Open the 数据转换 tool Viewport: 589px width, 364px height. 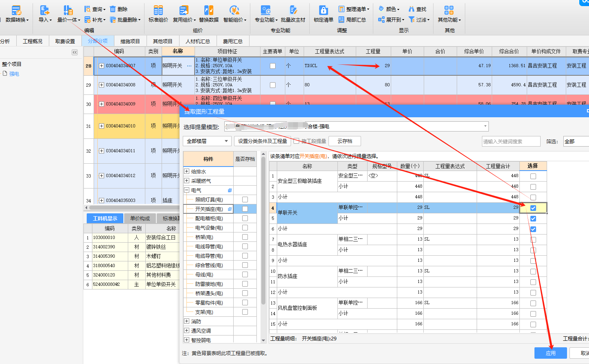tap(16, 14)
